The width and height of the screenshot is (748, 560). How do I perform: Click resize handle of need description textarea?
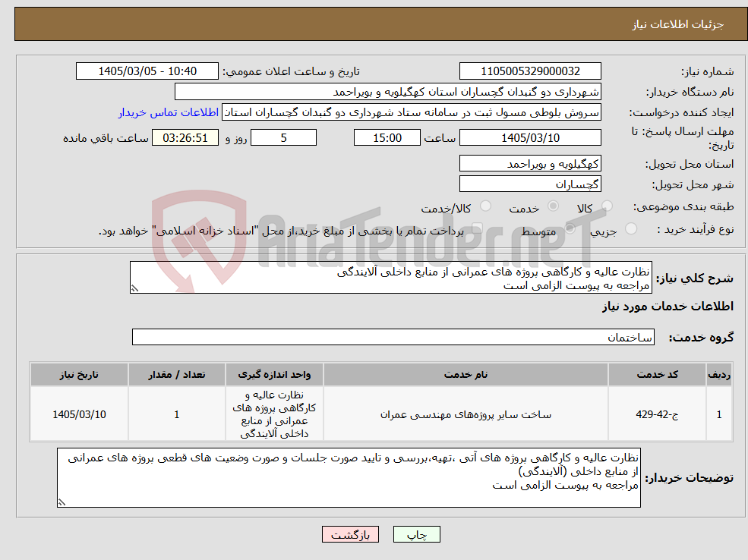point(134,288)
